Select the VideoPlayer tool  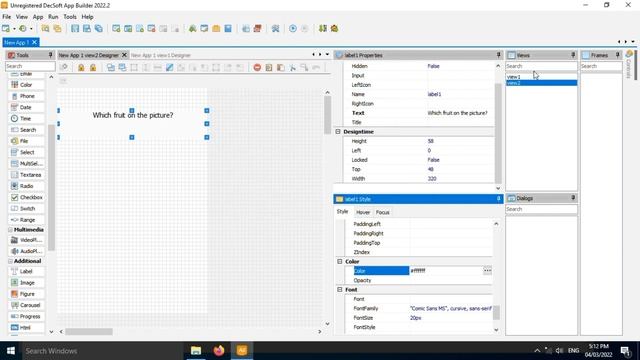click(x=26, y=240)
